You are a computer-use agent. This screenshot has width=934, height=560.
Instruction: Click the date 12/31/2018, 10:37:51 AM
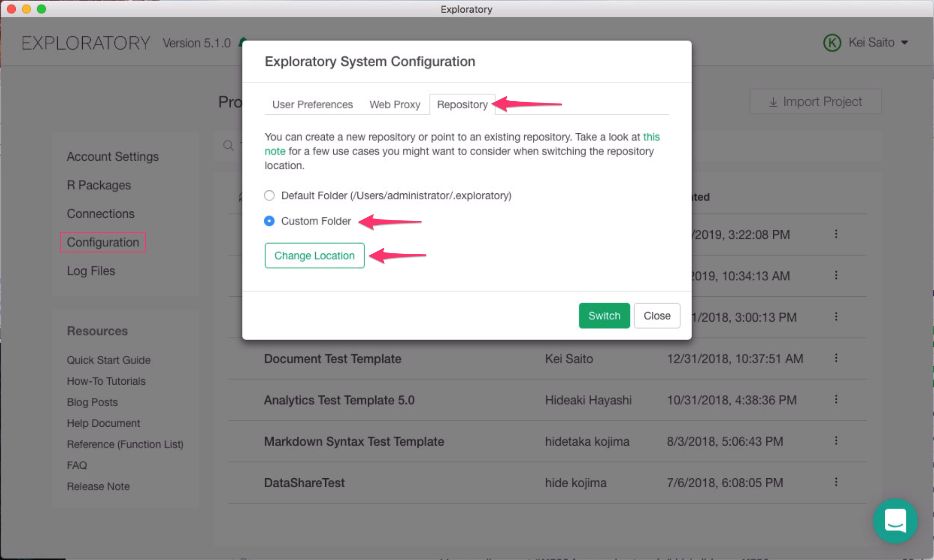click(735, 359)
